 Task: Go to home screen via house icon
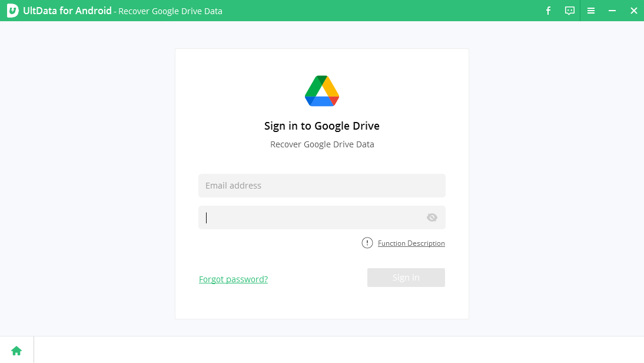[16, 351]
